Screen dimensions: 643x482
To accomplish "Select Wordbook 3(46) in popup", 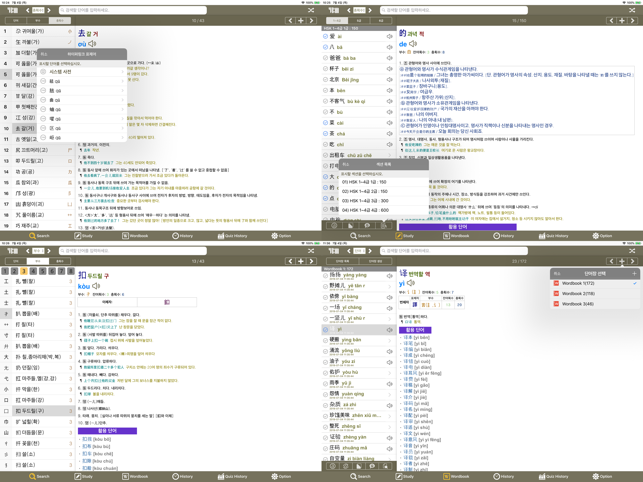I will [x=577, y=304].
